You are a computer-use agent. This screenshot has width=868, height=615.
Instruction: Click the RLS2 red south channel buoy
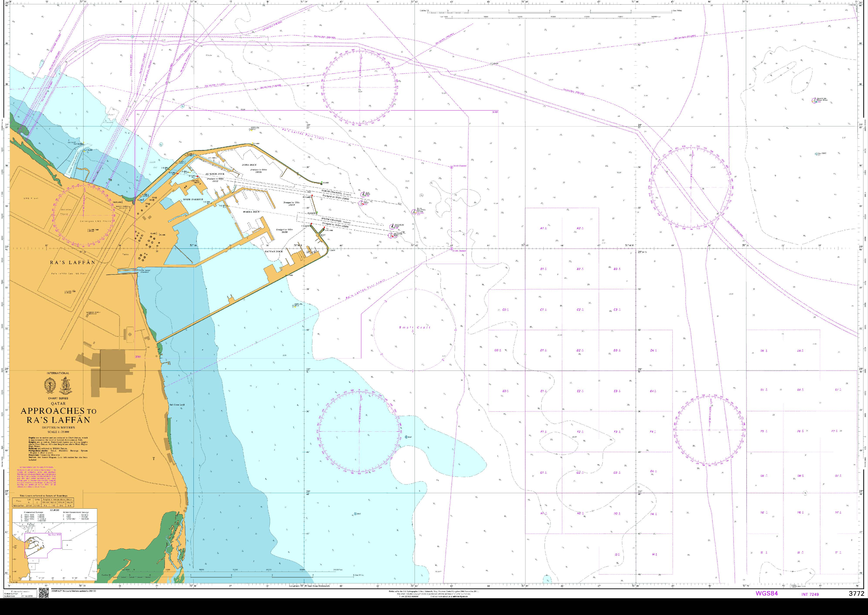391,235
